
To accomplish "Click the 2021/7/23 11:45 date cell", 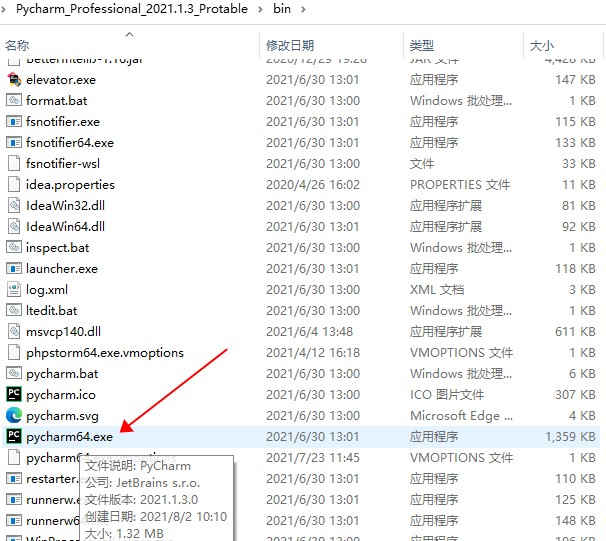I will coord(313,458).
